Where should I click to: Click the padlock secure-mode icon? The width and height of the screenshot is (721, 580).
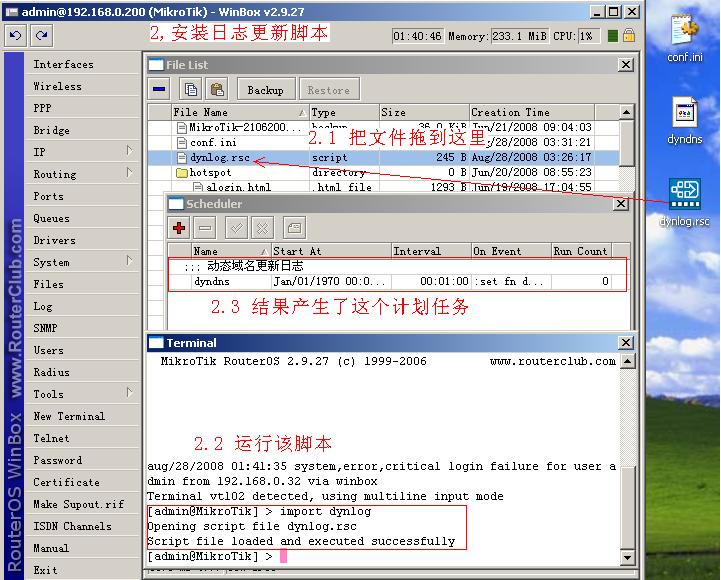click(x=629, y=35)
